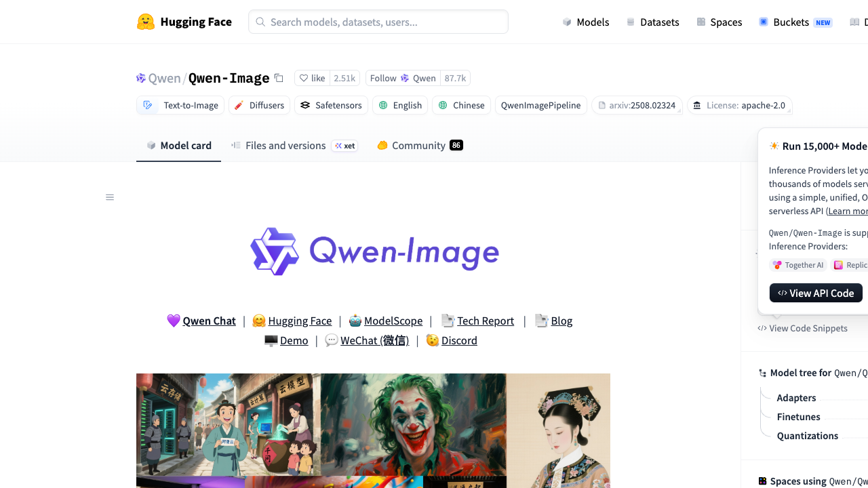Open the arxiv:2508.02324 tag
This screenshot has height=488, width=868.
(637, 105)
